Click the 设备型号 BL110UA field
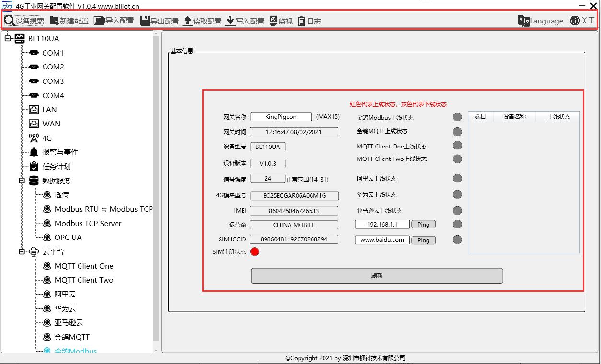Viewport: 601px width, 364px height. [x=268, y=147]
